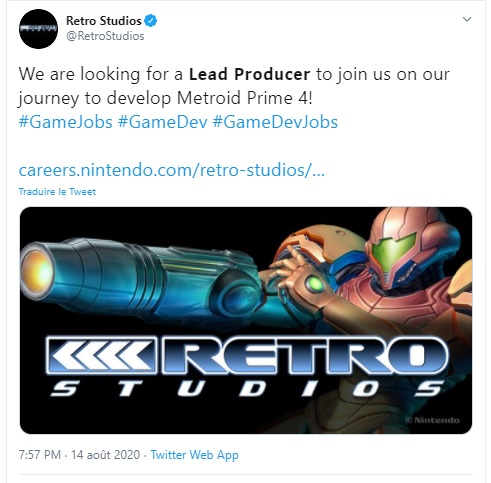
Task: Expand the tweet options chevron menu
Action: click(x=467, y=19)
